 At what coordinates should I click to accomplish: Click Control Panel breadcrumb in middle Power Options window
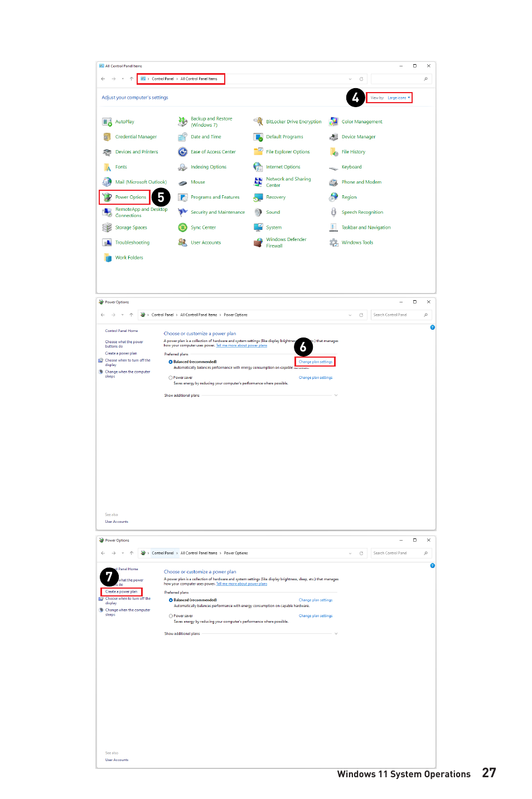(x=163, y=315)
